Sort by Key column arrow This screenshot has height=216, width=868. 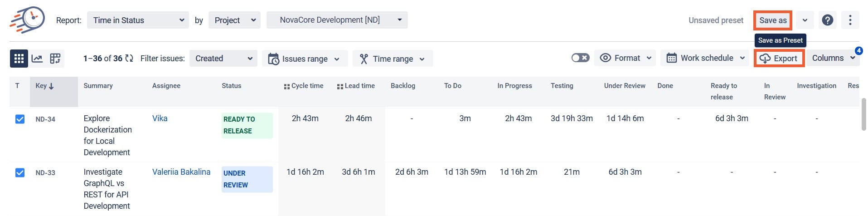click(51, 86)
